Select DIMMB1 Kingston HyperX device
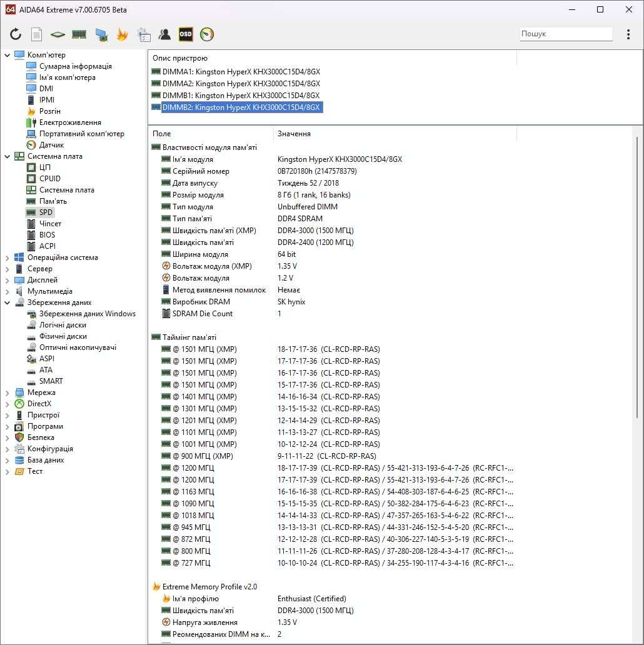The image size is (644, 645). click(x=241, y=96)
